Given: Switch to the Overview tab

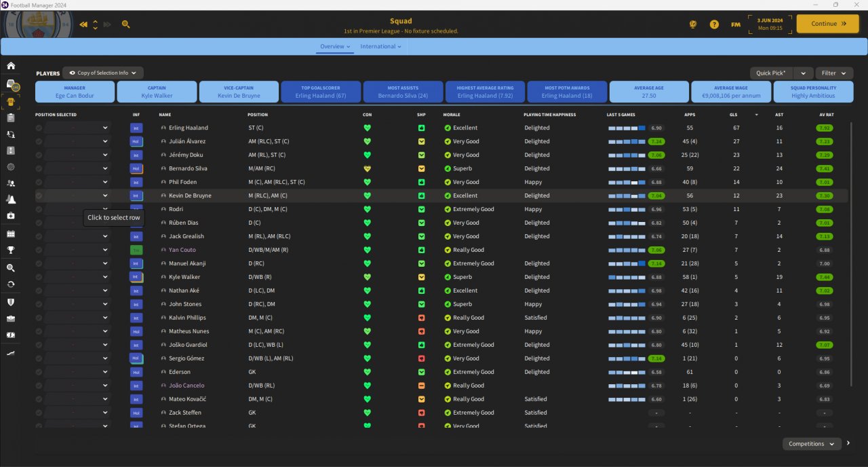Looking at the screenshot, I should [x=335, y=46].
